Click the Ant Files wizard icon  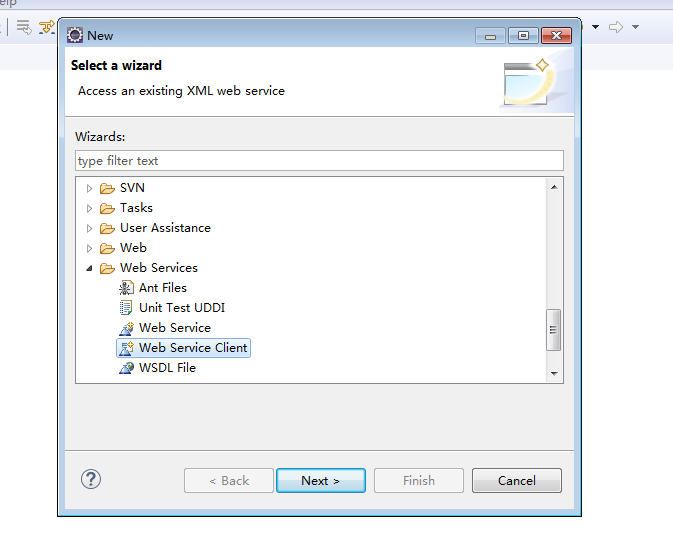[x=126, y=288]
